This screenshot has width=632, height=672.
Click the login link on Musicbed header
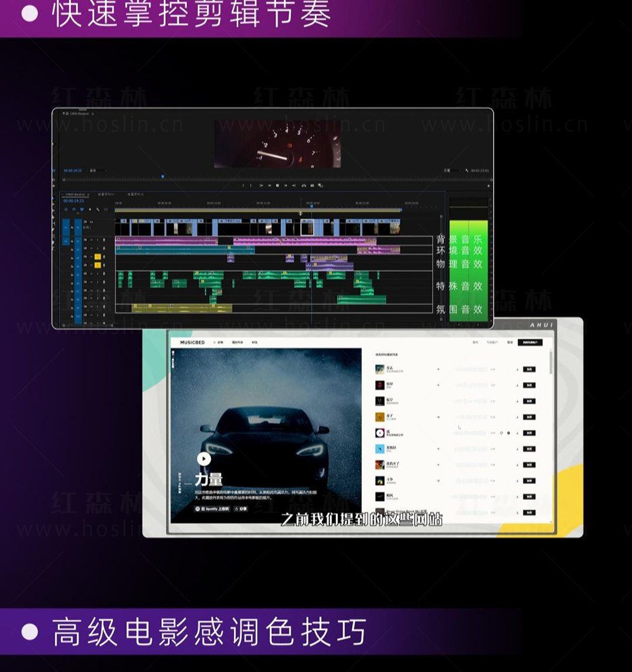click(x=510, y=343)
